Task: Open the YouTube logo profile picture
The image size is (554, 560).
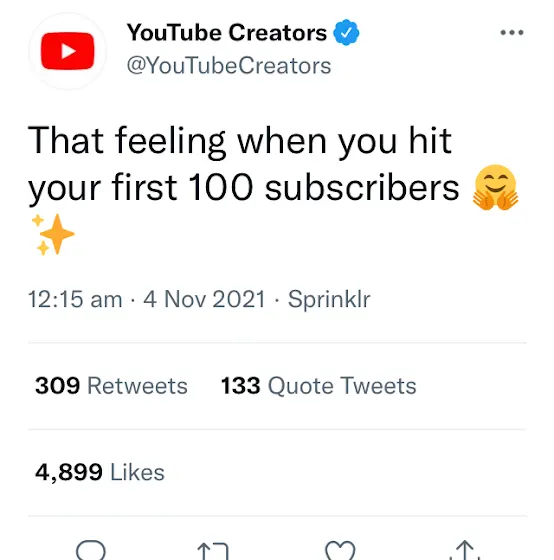Action: (68, 51)
